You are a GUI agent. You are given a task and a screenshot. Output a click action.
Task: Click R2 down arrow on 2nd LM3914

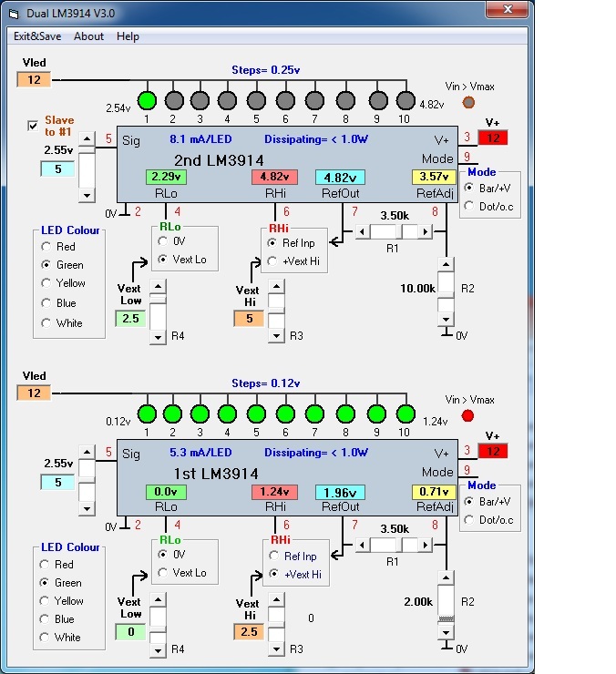[x=447, y=319]
